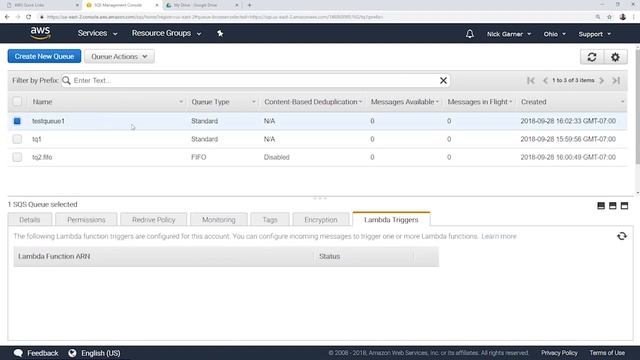The image size is (640, 360).
Task: Maximize the details panel layout
Action: pyautogui.click(x=624, y=205)
